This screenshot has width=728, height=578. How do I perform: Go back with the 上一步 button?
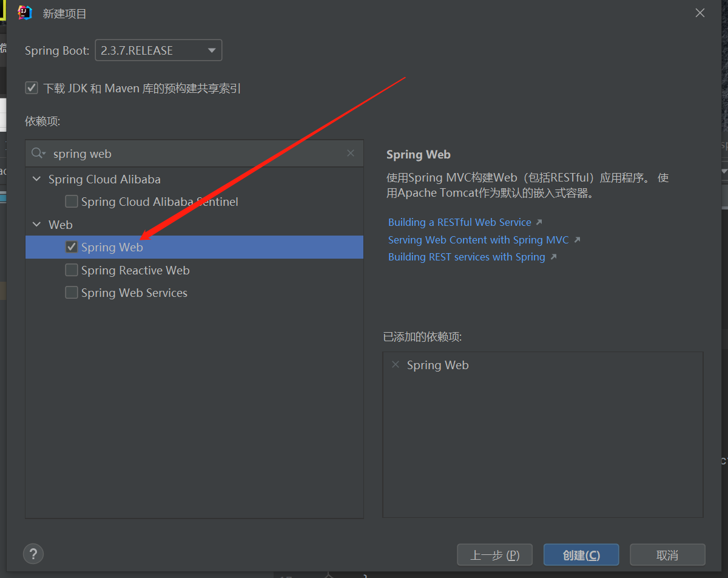[x=494, y=555]
